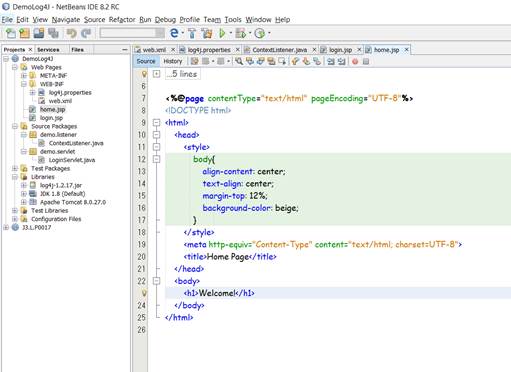The width and height of the screenshot is (511, 372).
Task: Collapse the WEB-INF folder node
Action: (24, 84)
